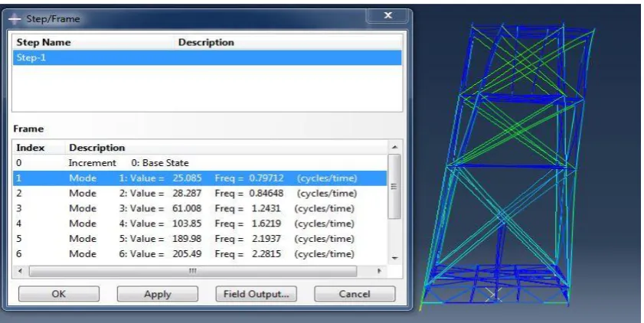The height and width of the screenshot is (323, 644).
Task: Select Step-1 in step list
Action: pos(207,57)
